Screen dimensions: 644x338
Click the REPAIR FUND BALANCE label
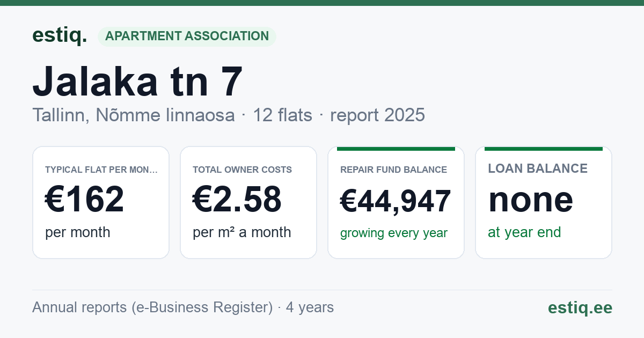[393, 170]
